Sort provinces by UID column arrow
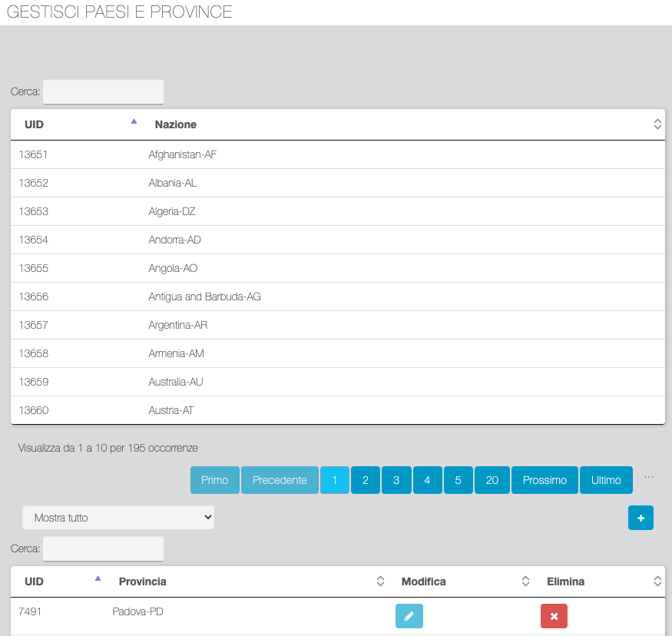 pos(98,578)
